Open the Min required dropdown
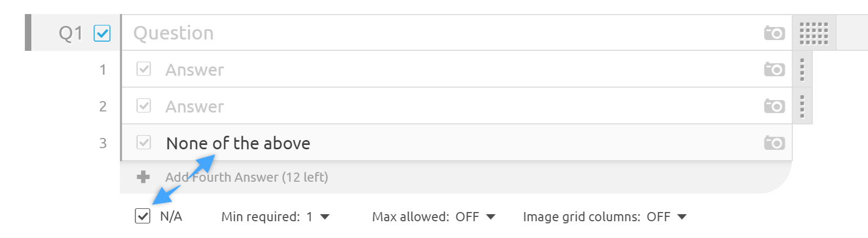Image resolution: width=868 pixels, height=238 pixels. click(325, 217)
